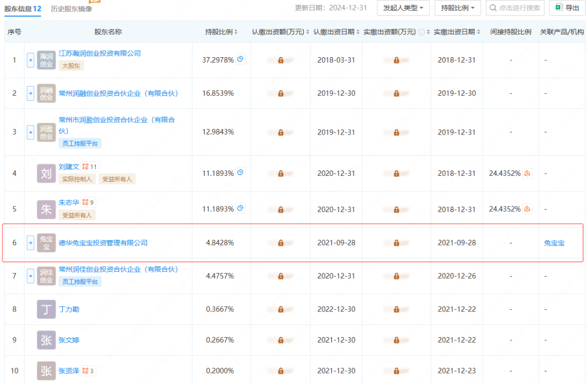
Task: Expand row for 常州润融创业投资合伙企业
Action: [x=30, y=93]
